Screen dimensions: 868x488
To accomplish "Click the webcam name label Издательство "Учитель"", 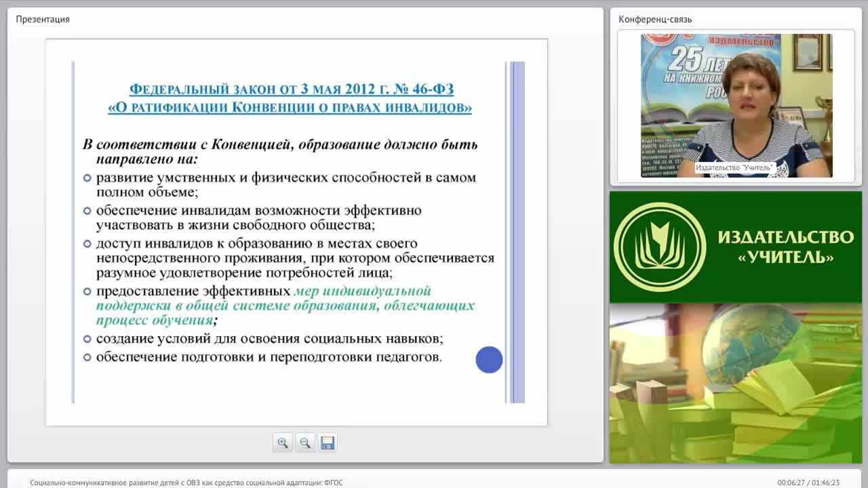I will pyautogui.click(x=734, y=167).
